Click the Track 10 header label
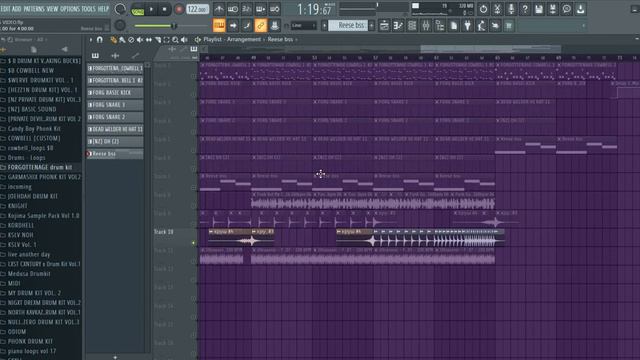640x360 pixels. (164, 232)
